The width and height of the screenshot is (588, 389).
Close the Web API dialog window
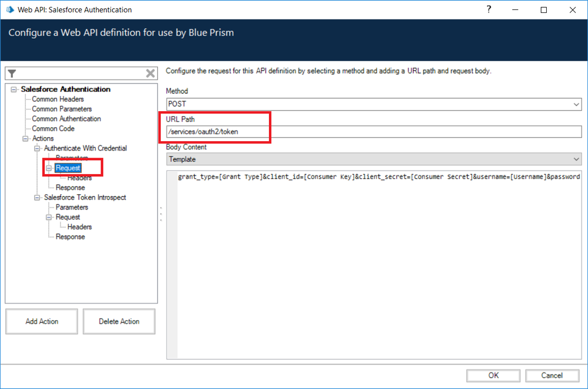[x=573, y=10]
